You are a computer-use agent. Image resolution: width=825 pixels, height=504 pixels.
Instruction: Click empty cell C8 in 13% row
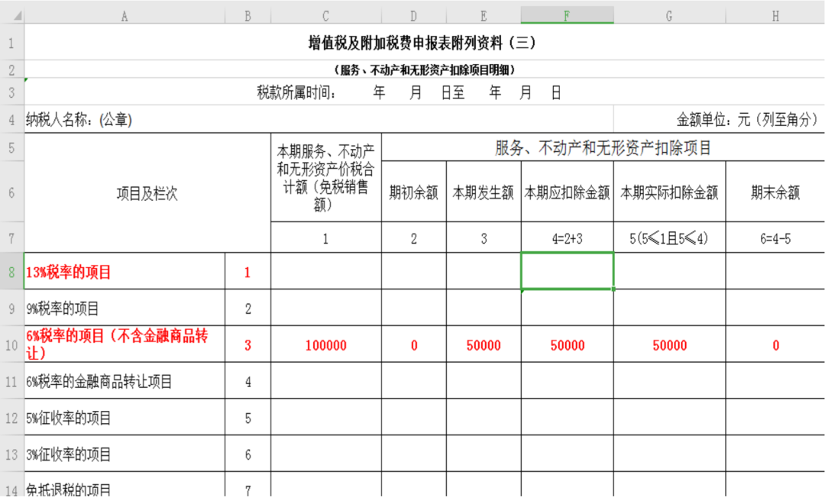click(326, 271)
